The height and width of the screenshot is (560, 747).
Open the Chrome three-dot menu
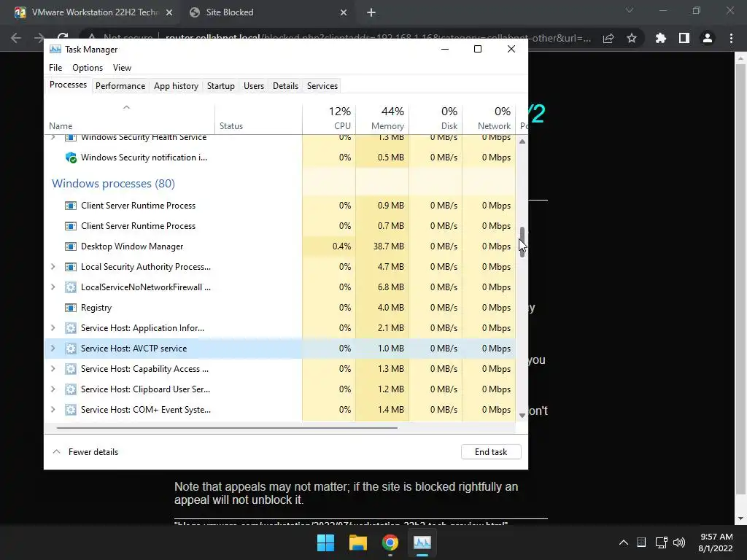pyautogui.click(x=731, y=38)
